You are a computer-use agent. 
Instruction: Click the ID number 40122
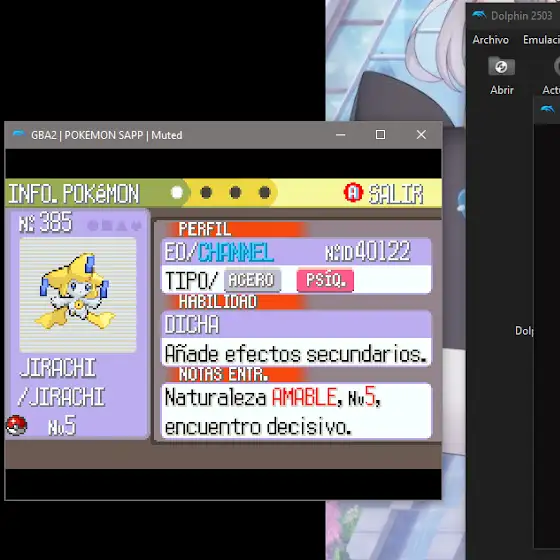click(383, 251)
